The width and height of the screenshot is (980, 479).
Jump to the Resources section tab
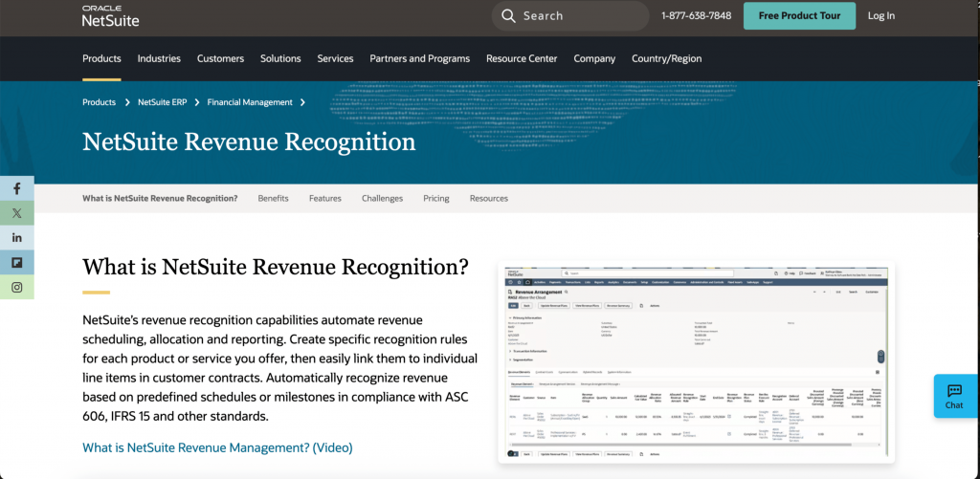(489, 198)
